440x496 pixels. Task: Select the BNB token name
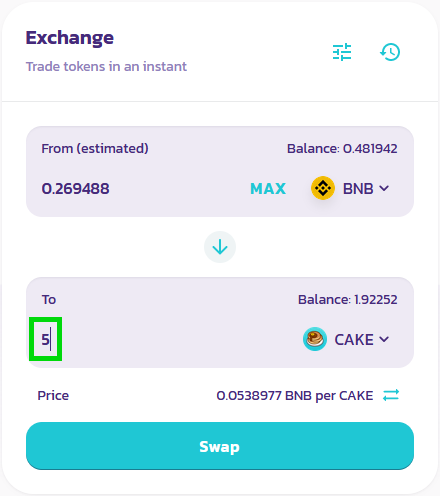(358, 189)
